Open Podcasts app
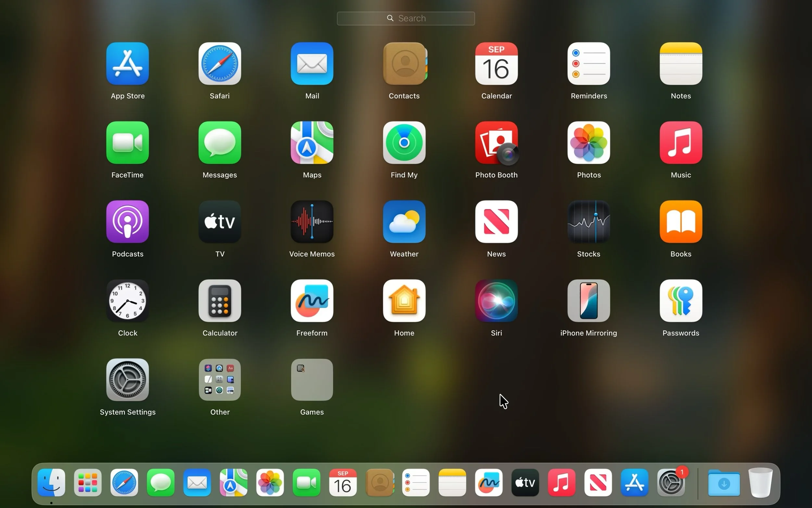Screen dimensions: 812x508 128,222
